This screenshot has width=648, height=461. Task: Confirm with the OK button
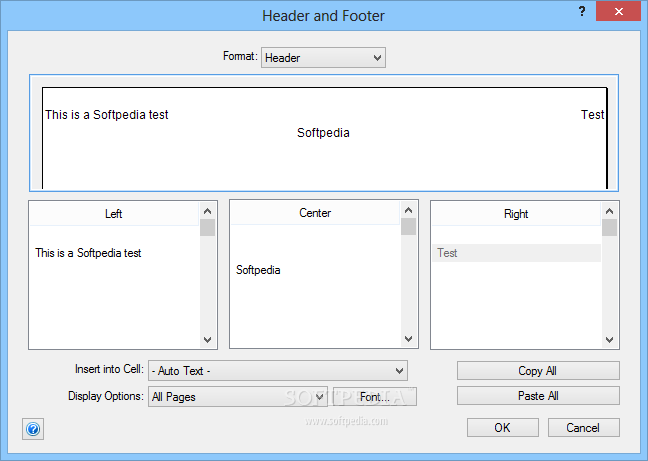click(503, 428)
